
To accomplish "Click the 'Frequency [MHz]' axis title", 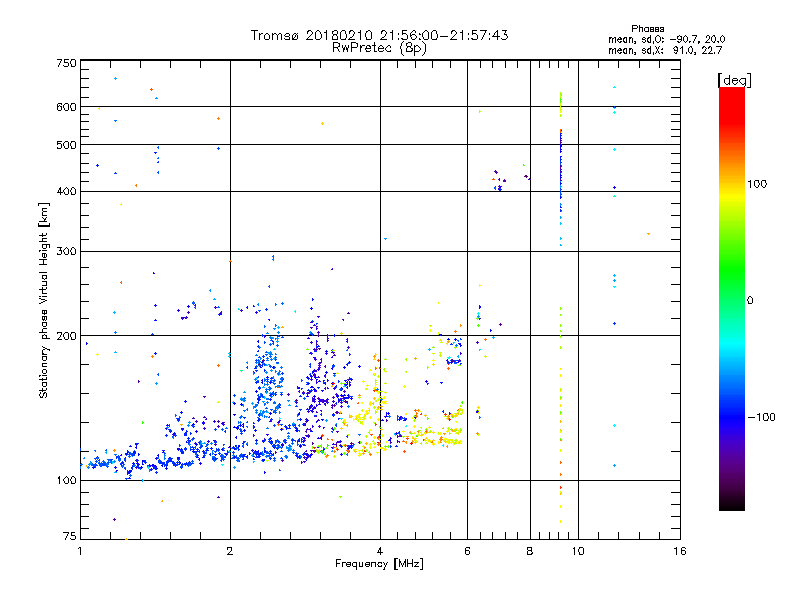I will [x=379, y=564].
